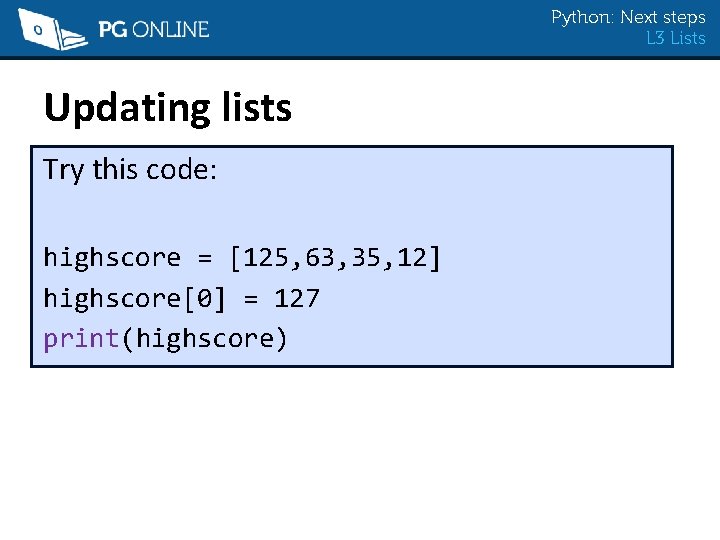Click the number 35 in the list
720x540 pixels.
367,258
